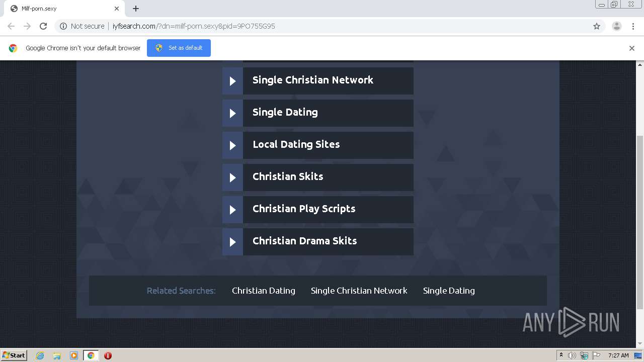This screenshot has width=644, height=362.
Task: Open the Action Center flag icon
Action: click(x=596, y=355)
